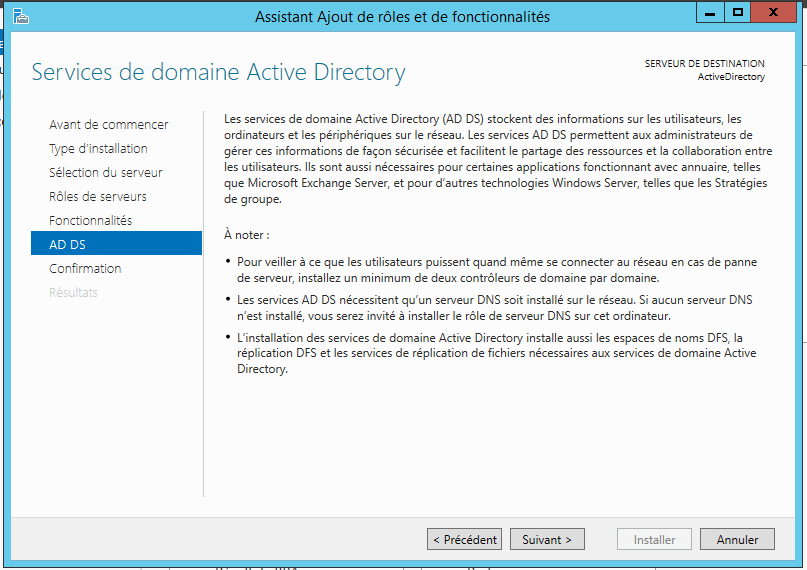Image resolution: width=807 pixels, height=570 pixels.
Task: Open the Type d'installation step
Action: tap(98, 149)
